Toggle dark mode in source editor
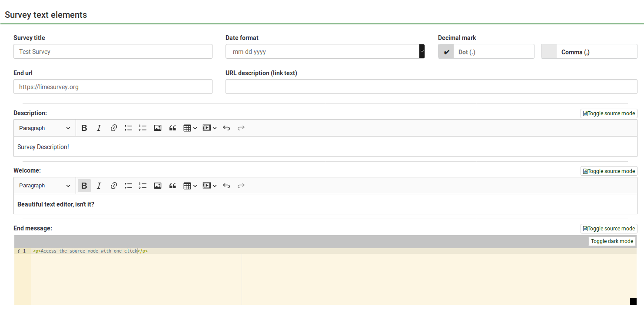 click(x=612, y=241)
